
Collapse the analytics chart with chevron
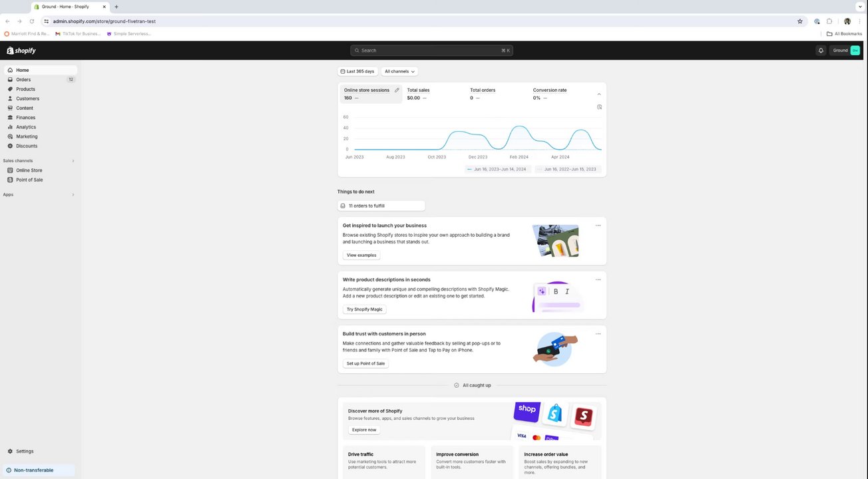[x=598, y=94]
